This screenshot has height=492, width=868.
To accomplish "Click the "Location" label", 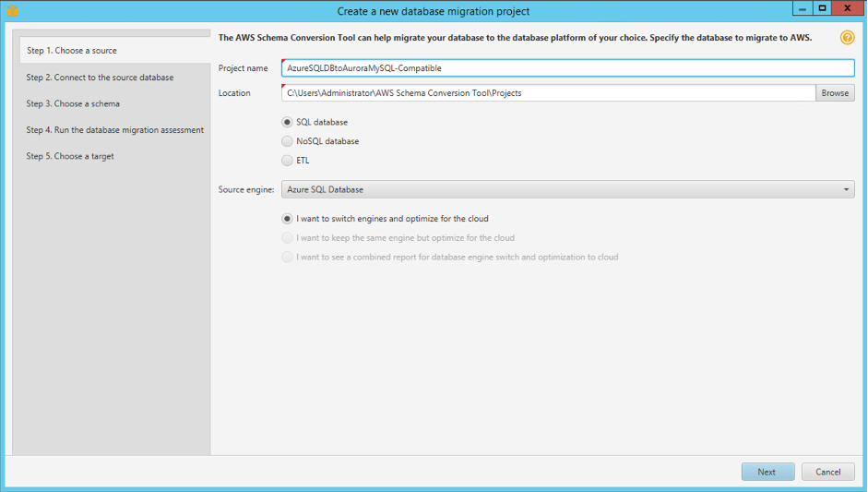I will tap(234, 93).
